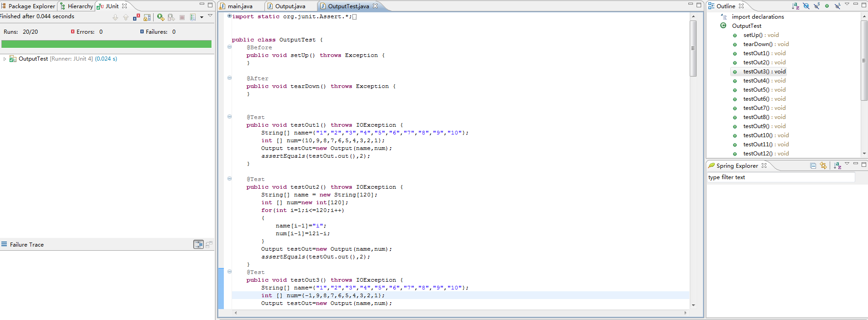Close the JUnit view tab
Viewport: 868px width, 320px height.
tap(124, 6)
